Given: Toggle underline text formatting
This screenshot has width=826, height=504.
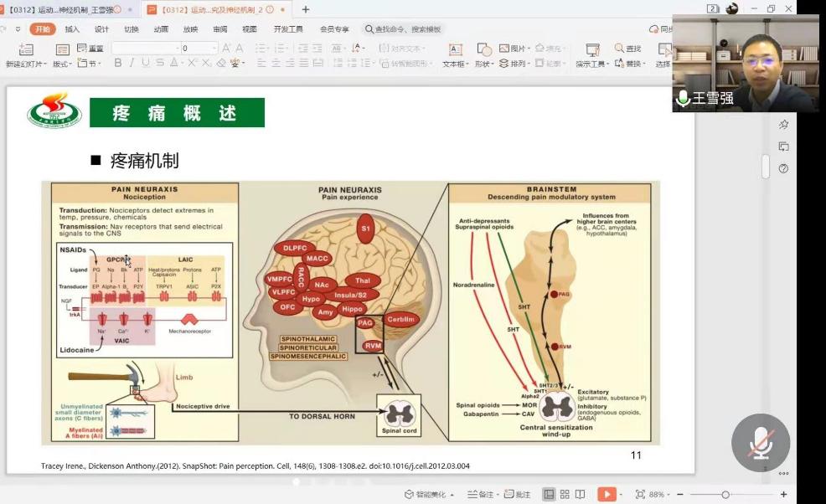Looking at the screenshot, I should pos(146,64).
